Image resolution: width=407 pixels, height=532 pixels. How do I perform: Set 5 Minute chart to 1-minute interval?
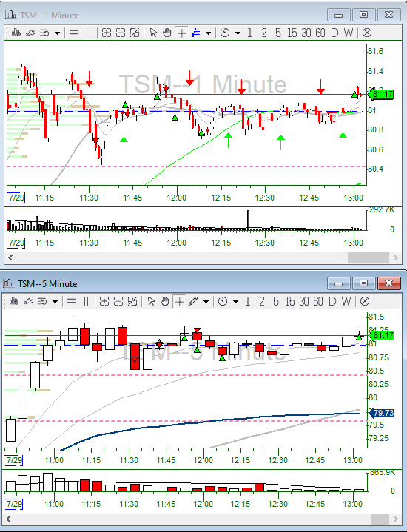click(247, 301)
